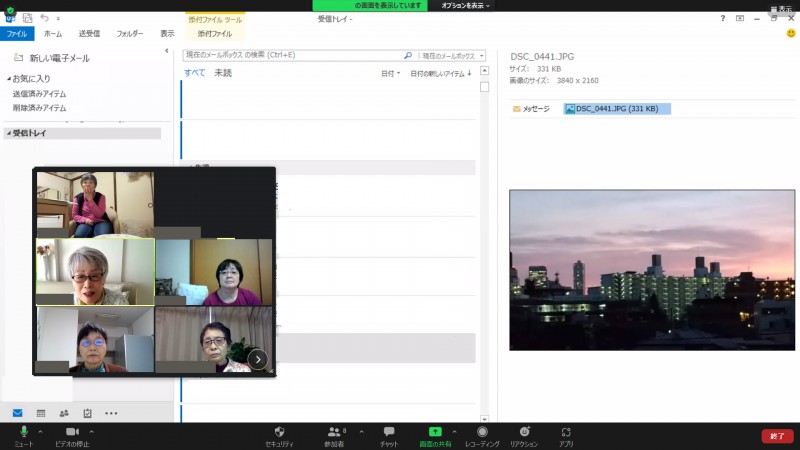Image resolution: width=800 pixels, height=450 pixels.
Task: Collapse the folder pane with arrow
Action: tap(167, 51)
